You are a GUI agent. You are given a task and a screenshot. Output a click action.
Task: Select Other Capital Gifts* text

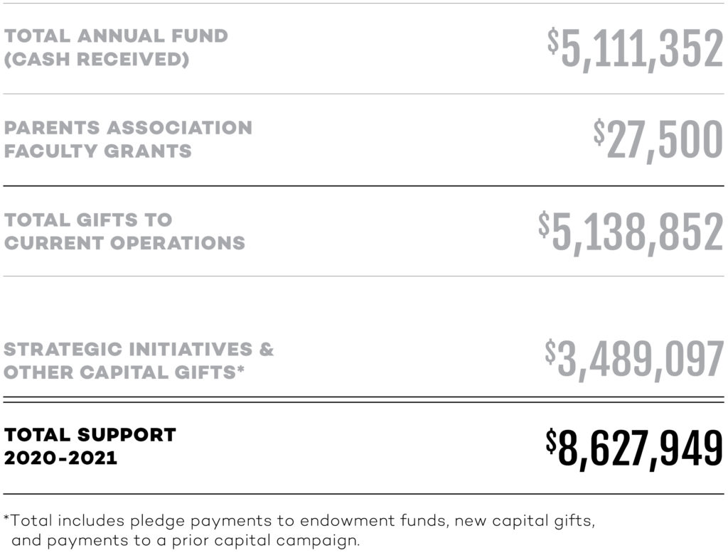coord(124,372)
